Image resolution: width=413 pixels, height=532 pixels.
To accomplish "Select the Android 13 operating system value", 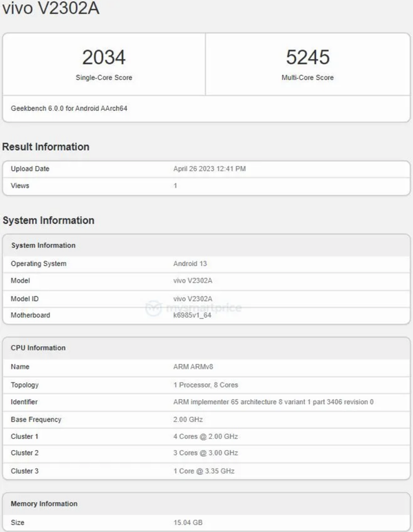I will pos(191,264).
